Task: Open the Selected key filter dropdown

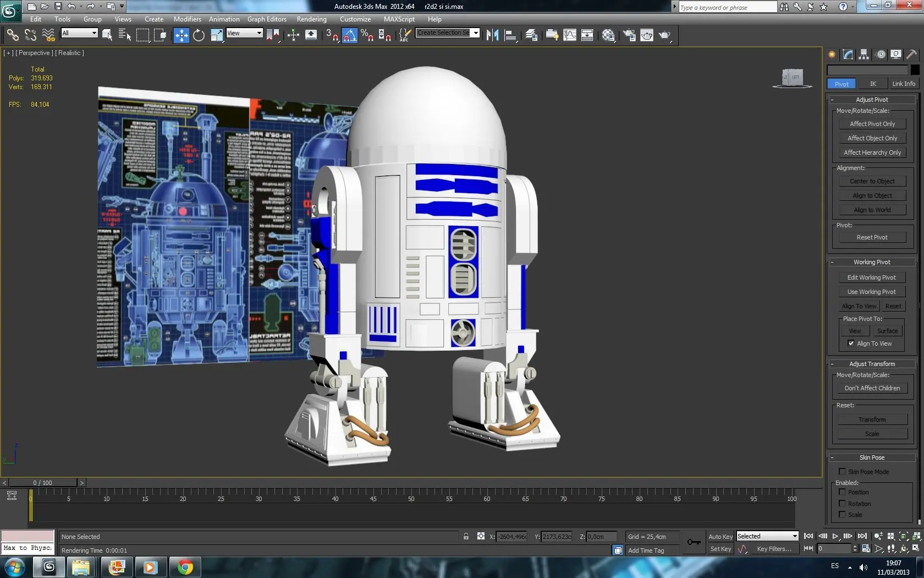Action: pyautogui.click(x=767, y=536)
